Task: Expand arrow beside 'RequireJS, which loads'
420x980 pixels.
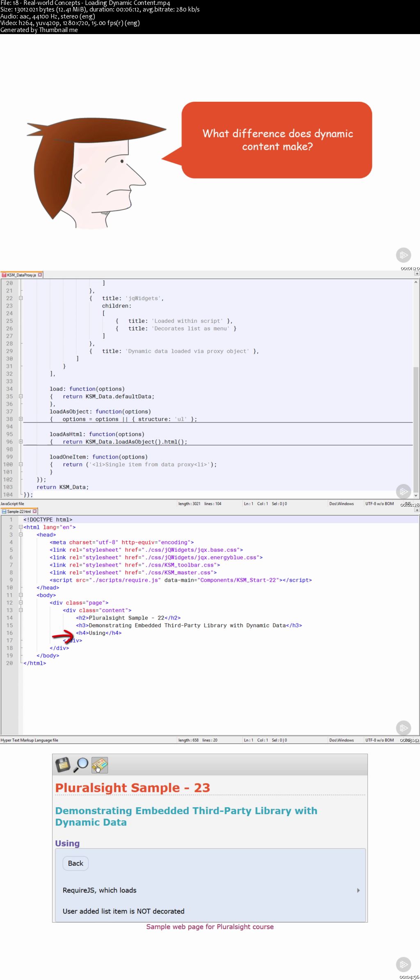Action: tap(358, 890)
